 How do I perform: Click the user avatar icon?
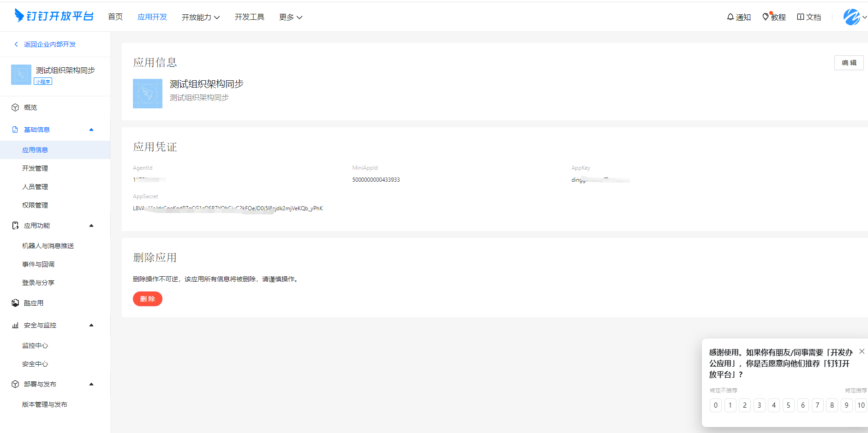(x=851, y=17)
